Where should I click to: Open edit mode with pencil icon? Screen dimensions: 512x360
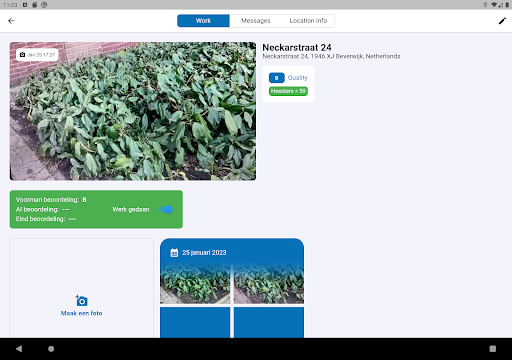(x=502, y=21)
